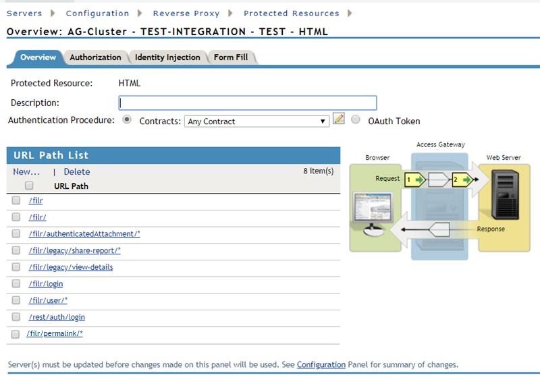Check the box for /filr/login
The height and width of the screenshot is (392, 540).
pos(16,284)
